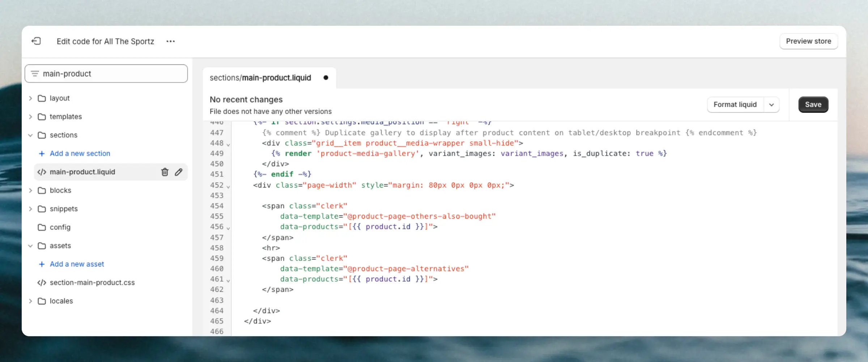The image size is (868, 362).
Task: Switch to sections/main-product.liquid tab
Action: (x=260, y=78)
